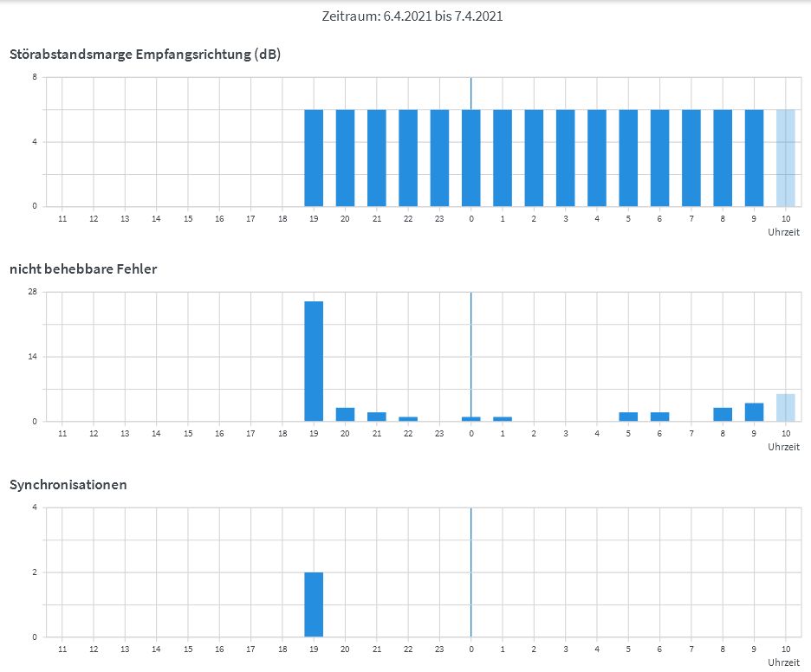Click the midnight marker line in Synchronisationen chart

click(x=470, y=572)
